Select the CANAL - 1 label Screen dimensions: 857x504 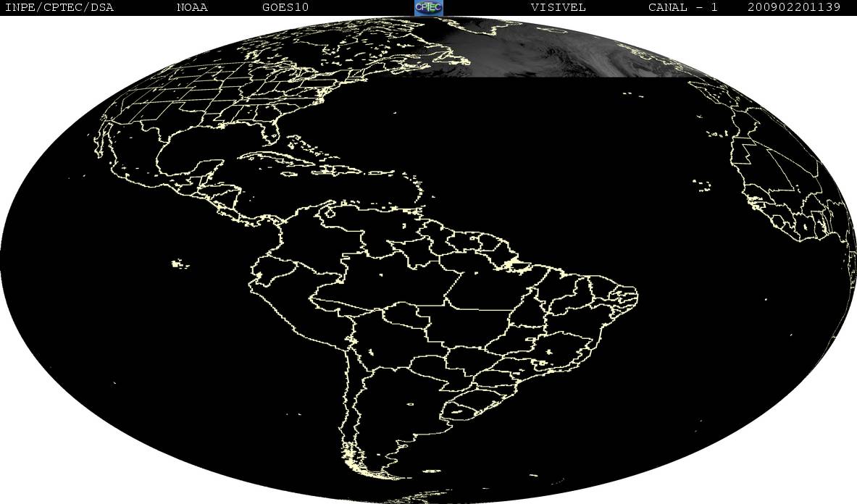(682, 7)
